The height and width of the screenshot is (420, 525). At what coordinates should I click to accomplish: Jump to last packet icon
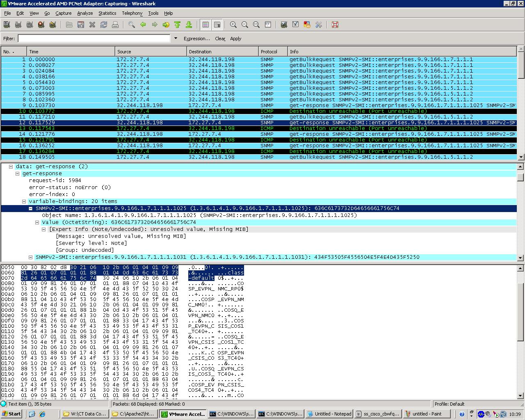click(x=189, y=25)
